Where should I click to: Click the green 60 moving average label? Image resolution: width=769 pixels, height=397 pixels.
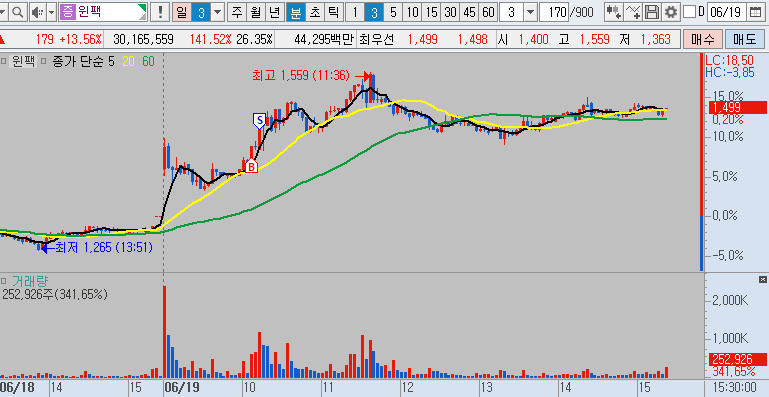point(148,62)
